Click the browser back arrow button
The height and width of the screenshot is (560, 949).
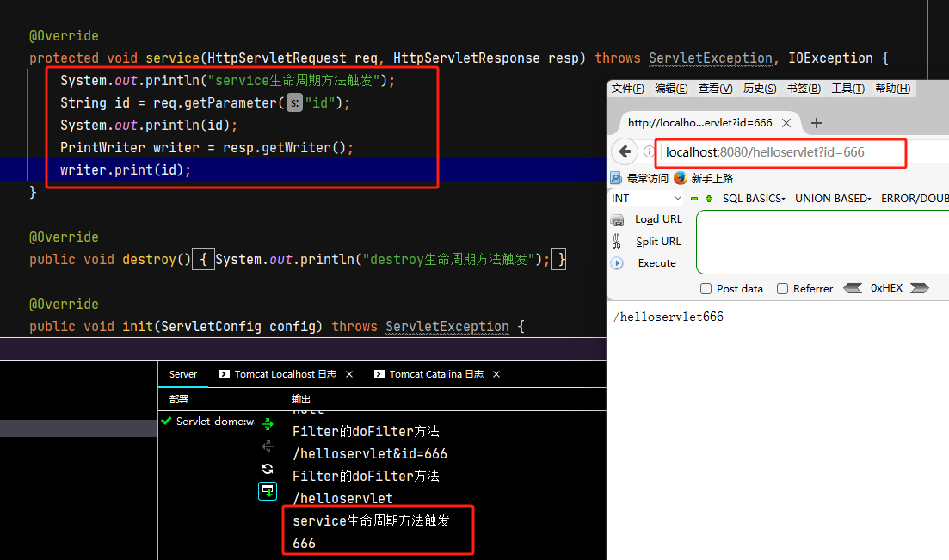(x=625, y=151)
